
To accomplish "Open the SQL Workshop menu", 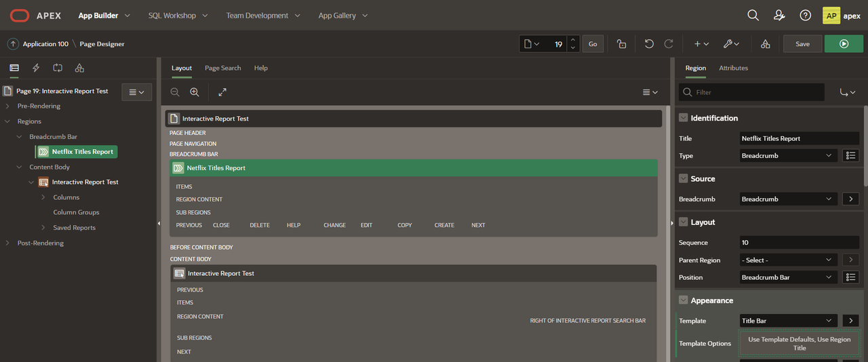I will click(178, 15).
